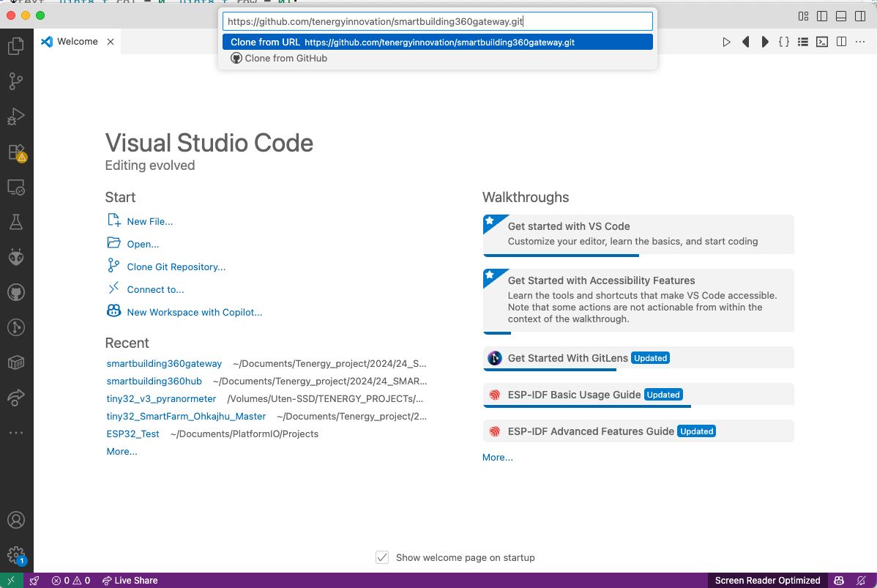
Task: Click the notifications bell in status bar
Action: [x=862, y=581]
